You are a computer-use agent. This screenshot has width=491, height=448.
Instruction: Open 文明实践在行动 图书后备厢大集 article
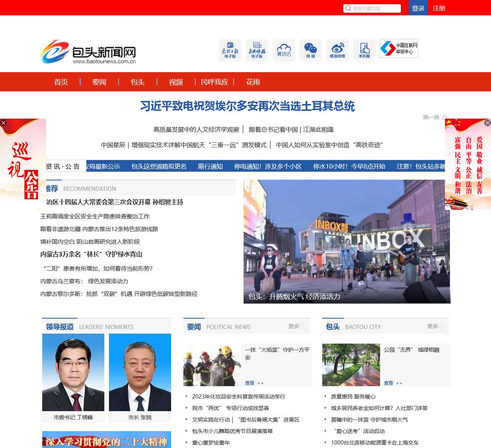point(245,420)
